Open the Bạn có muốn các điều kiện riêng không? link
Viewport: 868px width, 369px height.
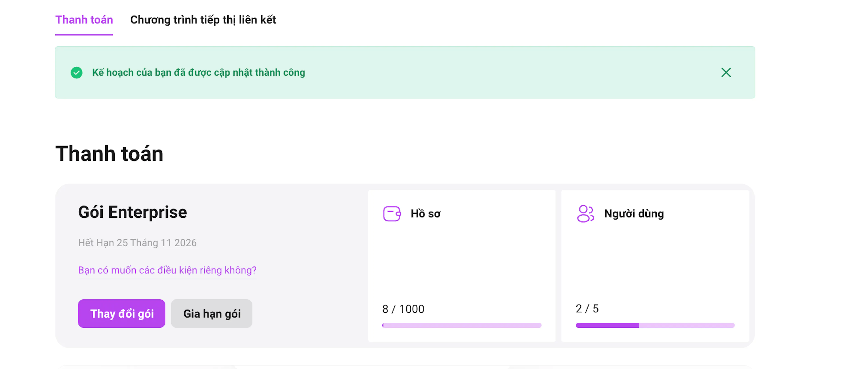167,270
